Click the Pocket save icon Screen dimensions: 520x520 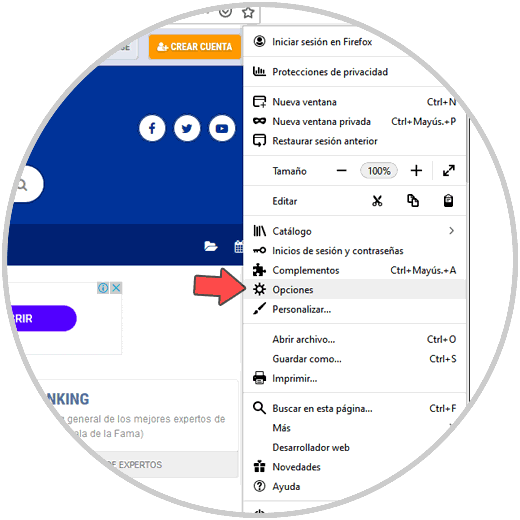pos(225,12)
